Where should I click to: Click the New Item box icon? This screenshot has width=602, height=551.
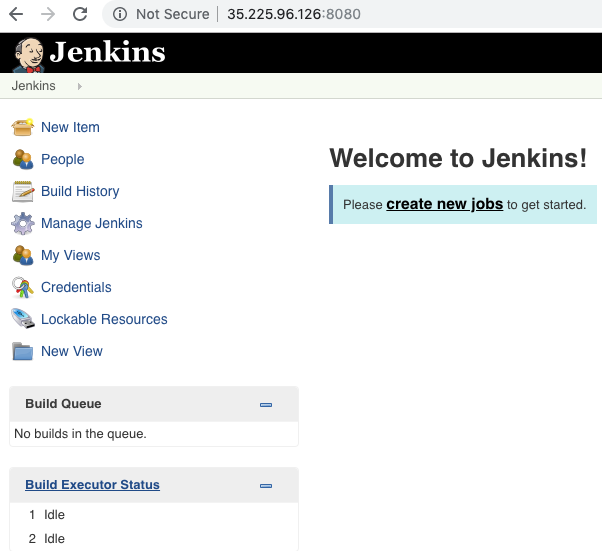(22, 127)
